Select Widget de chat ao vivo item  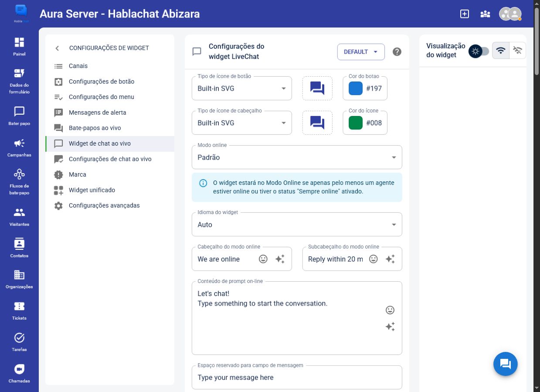(x=110, y=143)
